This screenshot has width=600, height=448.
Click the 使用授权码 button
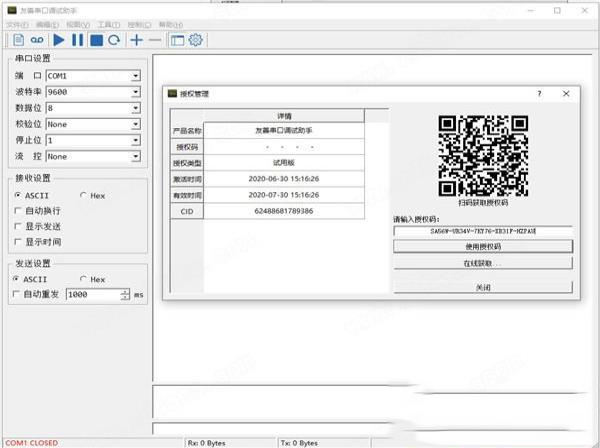483,247
